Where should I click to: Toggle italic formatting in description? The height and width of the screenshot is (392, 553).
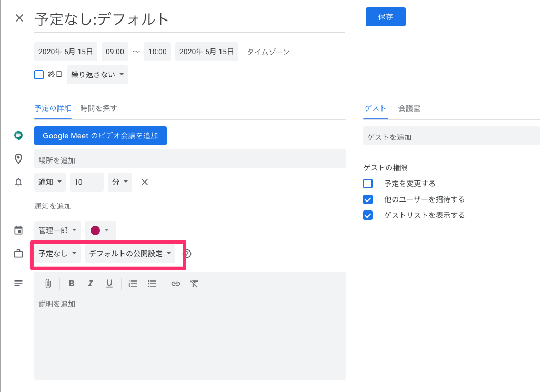coord(90,284)
